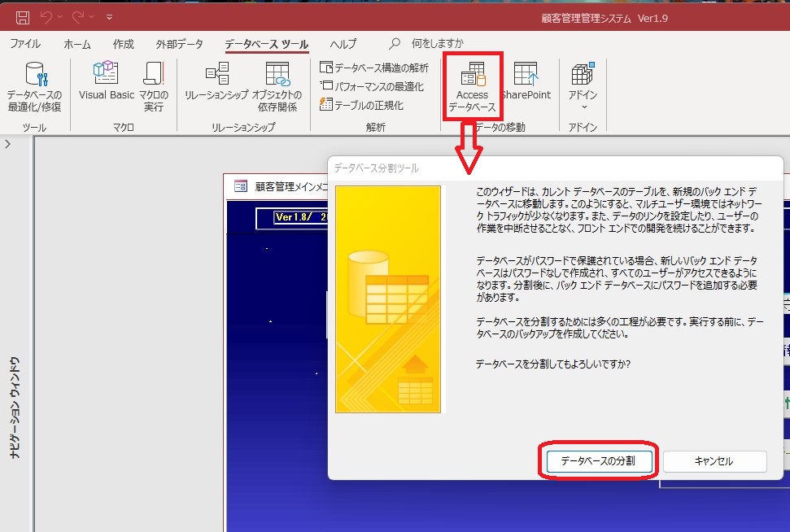Click マクロの実行 icon

tap(153, 87)
